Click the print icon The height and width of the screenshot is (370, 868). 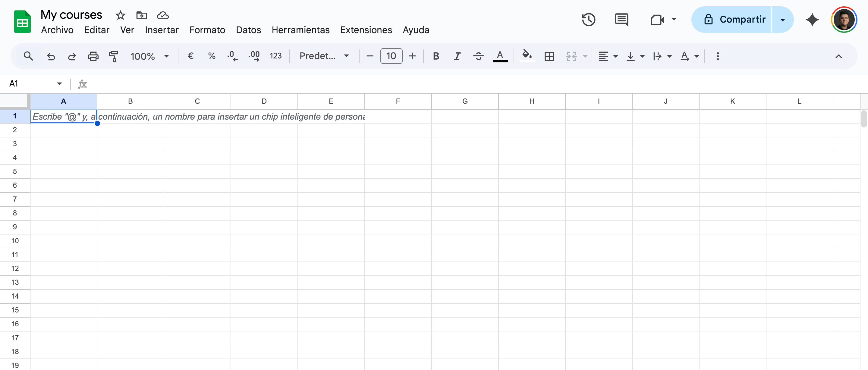coord(93,56)
